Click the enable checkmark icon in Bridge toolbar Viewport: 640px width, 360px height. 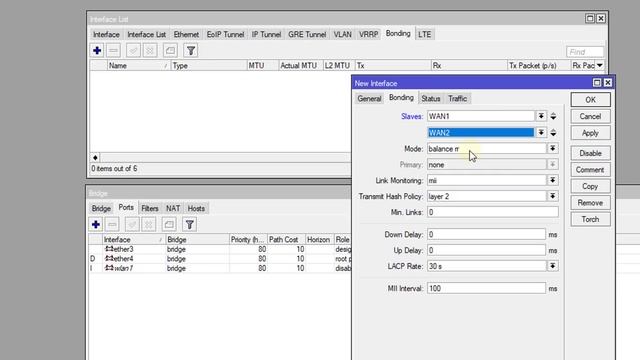(x=132, y=224)
